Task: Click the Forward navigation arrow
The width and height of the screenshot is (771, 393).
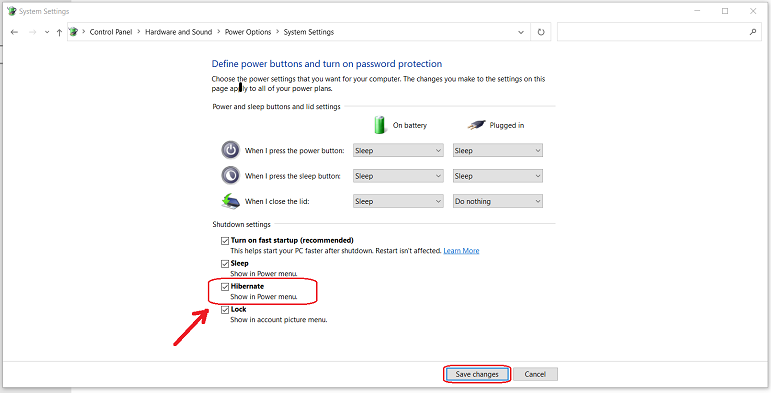Action: [x=32, y=32]
